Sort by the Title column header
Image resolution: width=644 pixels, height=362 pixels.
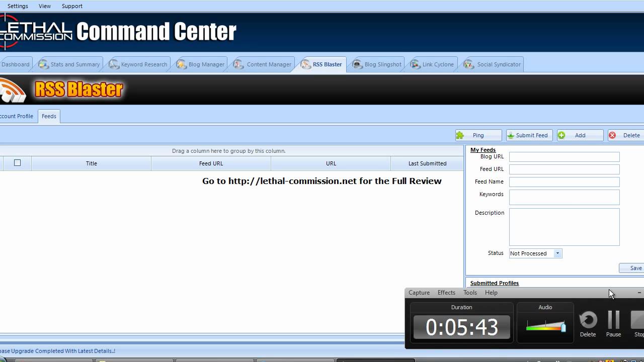point(91,163)
